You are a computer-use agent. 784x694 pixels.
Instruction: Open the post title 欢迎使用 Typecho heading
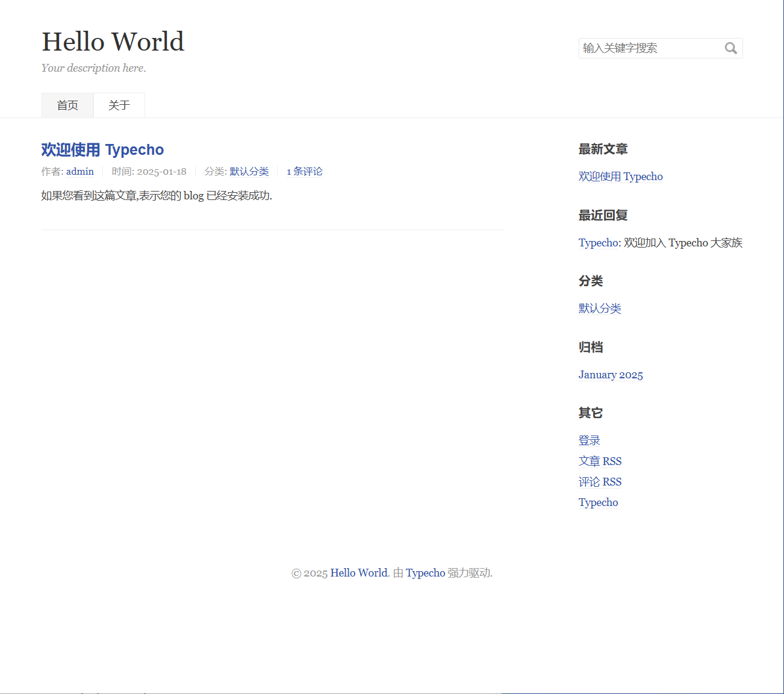(102, 149)
